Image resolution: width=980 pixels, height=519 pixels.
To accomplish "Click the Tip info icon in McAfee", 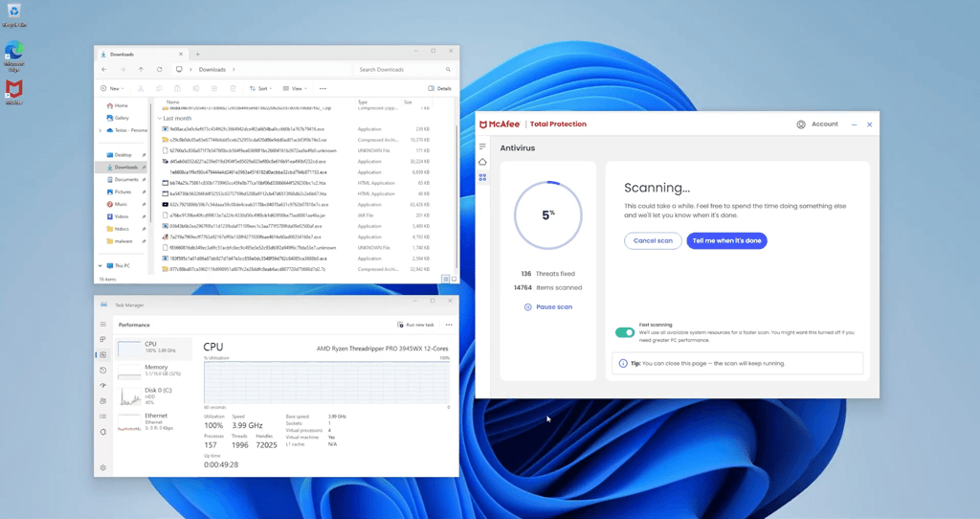I will [x=622, y=363].
